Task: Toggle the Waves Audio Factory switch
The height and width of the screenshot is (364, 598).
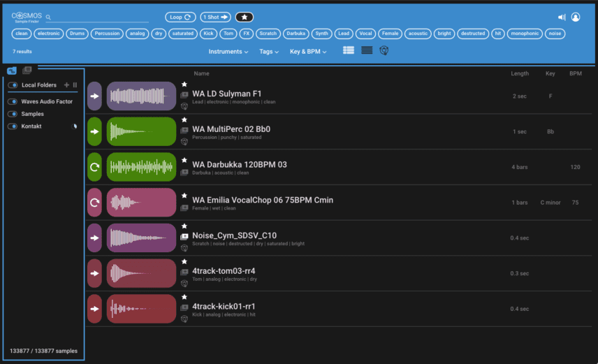Action: (x=13, y=101)
